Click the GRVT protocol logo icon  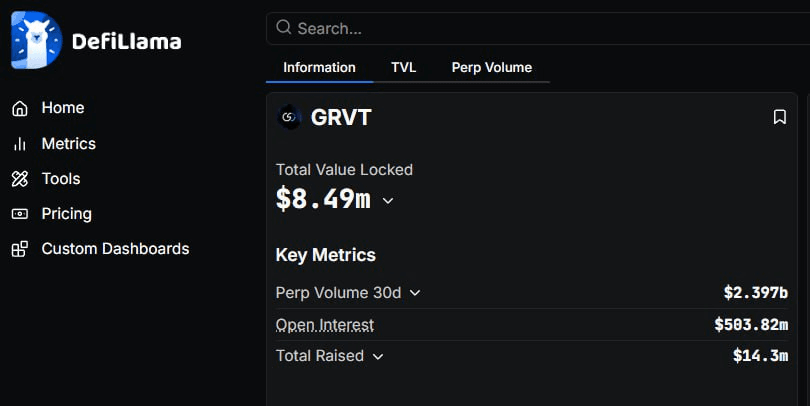tap(289, 117)
